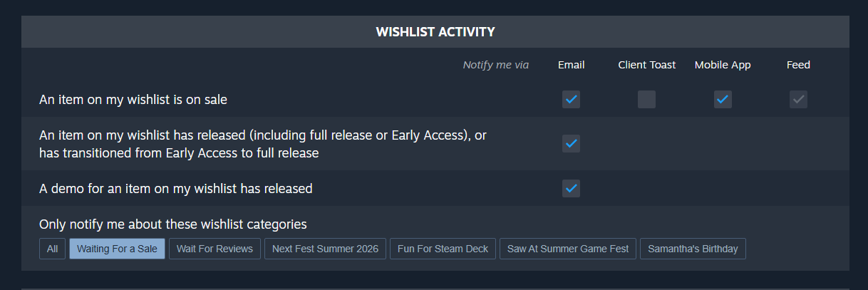Viewport: 868px width, 290px height.
Task: Click the greyed Feed checkbox for wishlist sale
Action: tap(798, 100)
